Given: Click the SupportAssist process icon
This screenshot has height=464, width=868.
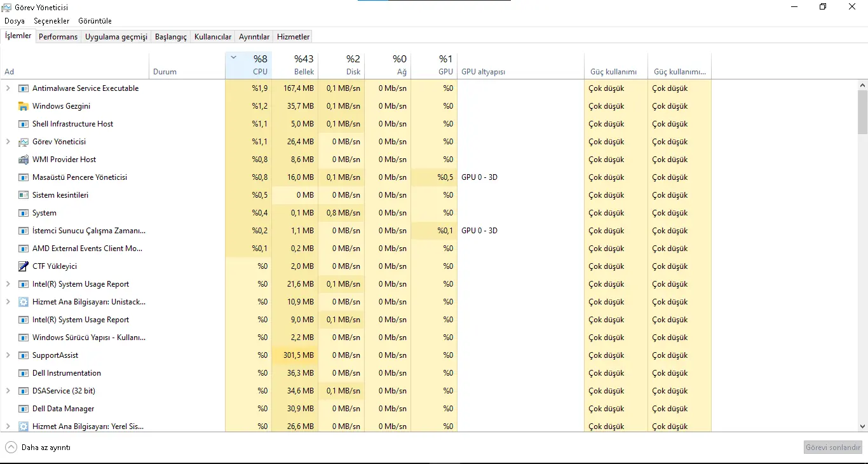Looking at the screenshot, I should click(24, 355).
